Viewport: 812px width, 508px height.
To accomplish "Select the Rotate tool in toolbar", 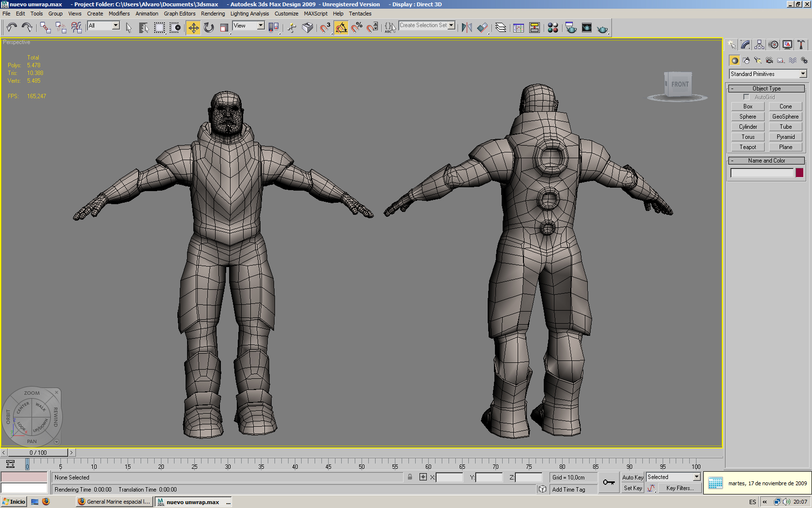I will pos(209,28).
